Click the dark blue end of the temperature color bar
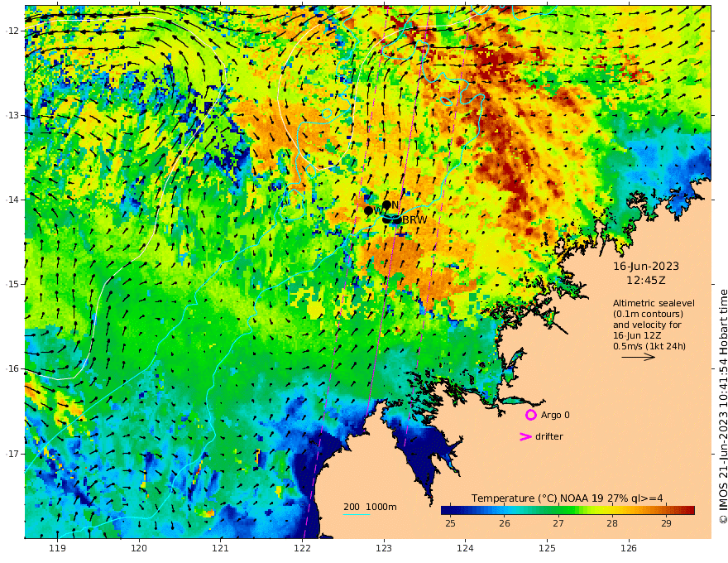This screenshot has height=563, width=728. pos(447,510)
